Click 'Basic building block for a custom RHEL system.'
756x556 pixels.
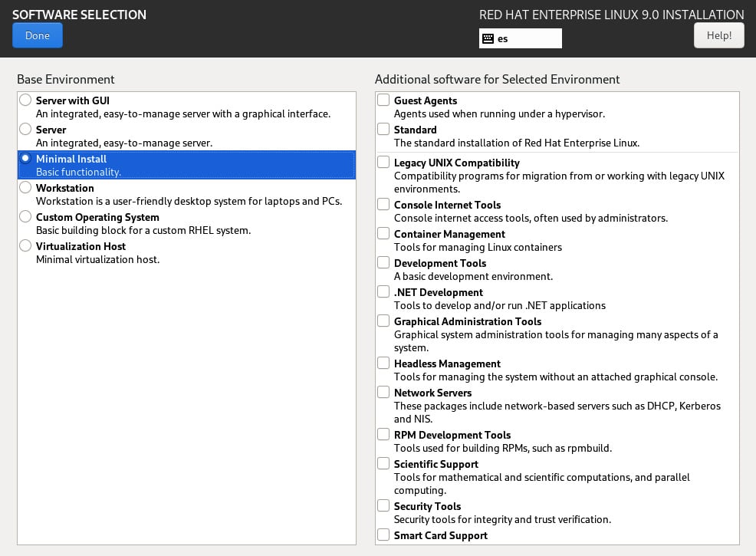click(x=143, y=231)
